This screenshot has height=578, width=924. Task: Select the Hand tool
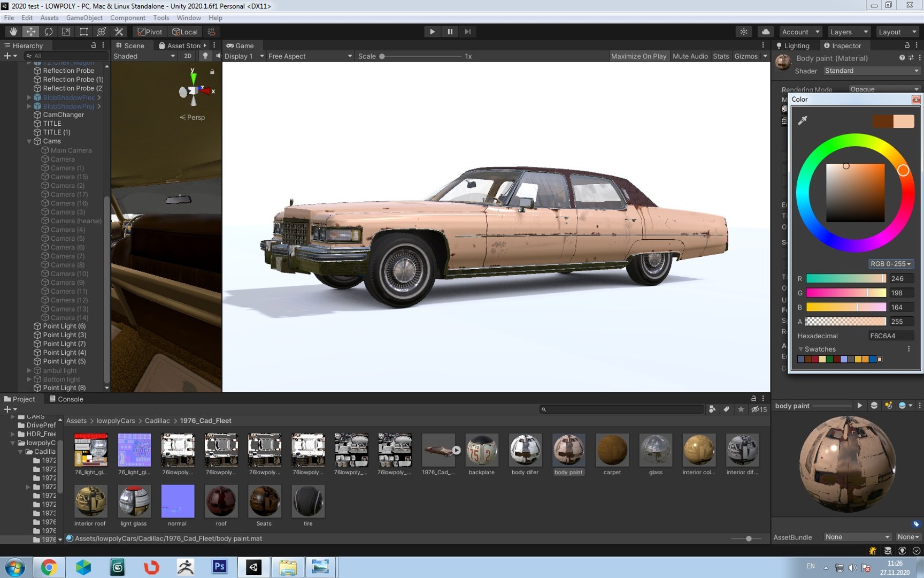pyautogui.click(x=13, y=32)
